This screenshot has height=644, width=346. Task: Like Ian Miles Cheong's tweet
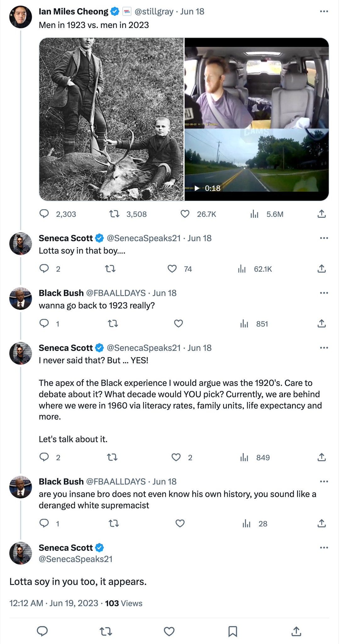click(x=185, y=214)
